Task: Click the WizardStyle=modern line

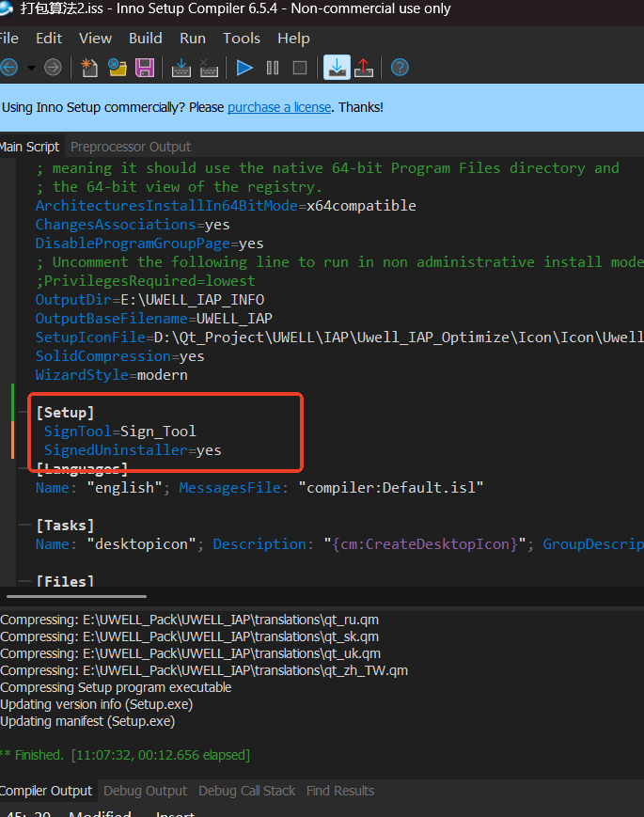Action: tap(112, 375)
